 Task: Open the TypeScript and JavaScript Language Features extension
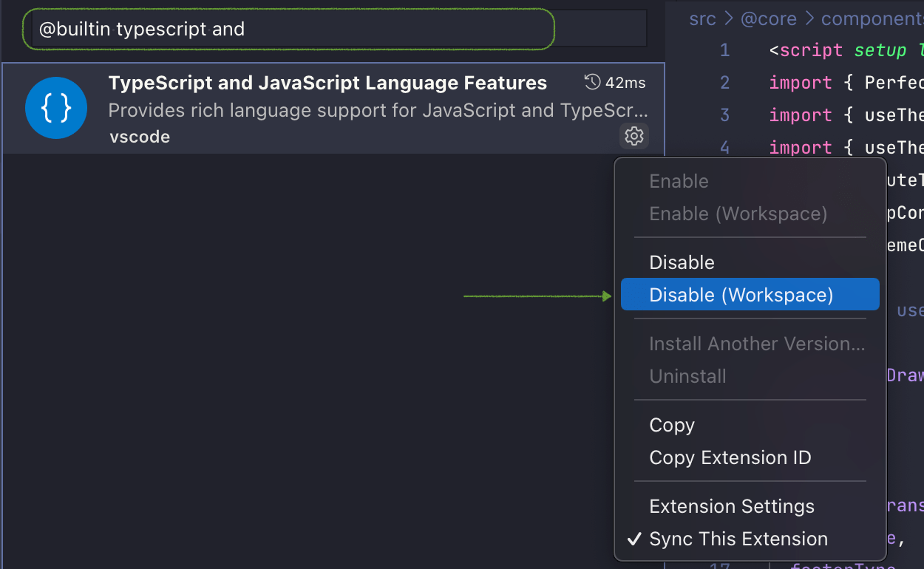(x=328, y=83)
